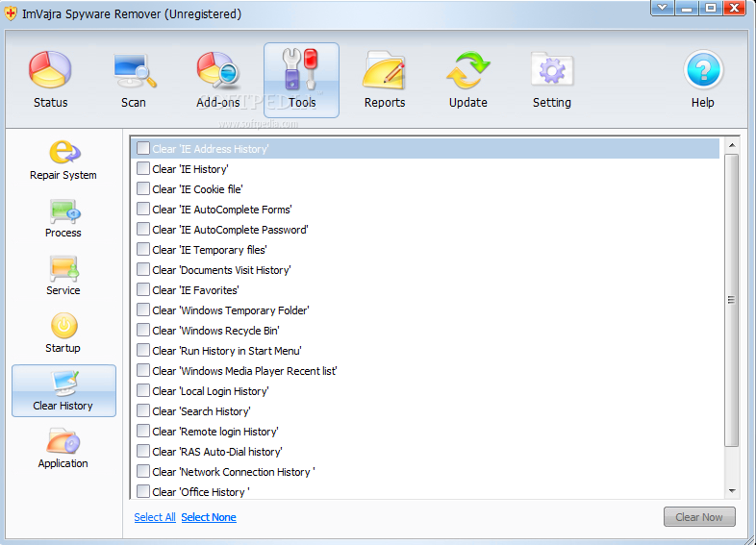Open the Reports folder icon

[x=385, y=70]
